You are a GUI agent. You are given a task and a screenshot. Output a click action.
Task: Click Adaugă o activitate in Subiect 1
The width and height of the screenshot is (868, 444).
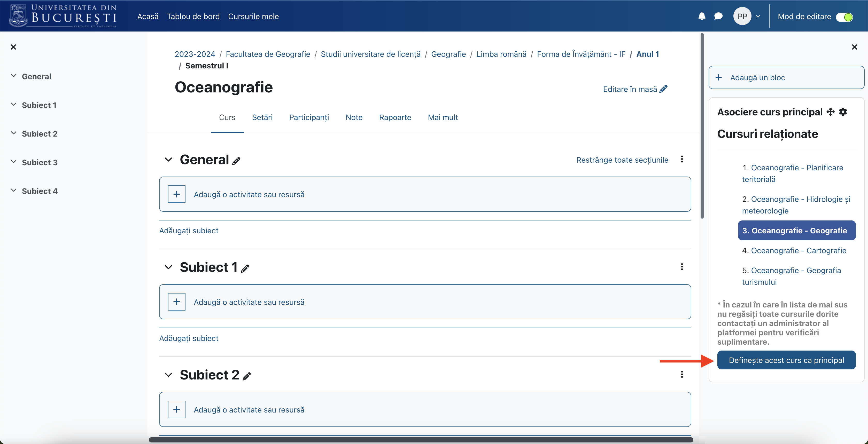click(249, 302)
